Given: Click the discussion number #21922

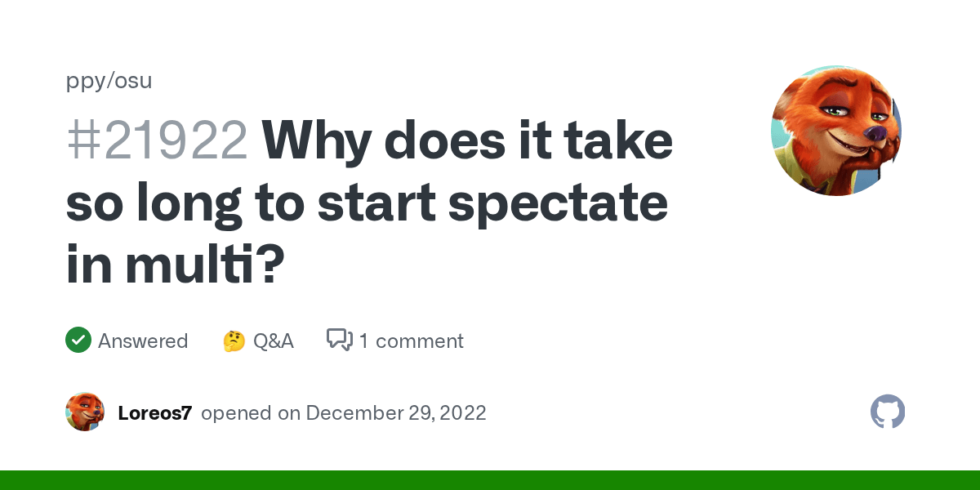Looking at the screenshot, I should point(157,141).
